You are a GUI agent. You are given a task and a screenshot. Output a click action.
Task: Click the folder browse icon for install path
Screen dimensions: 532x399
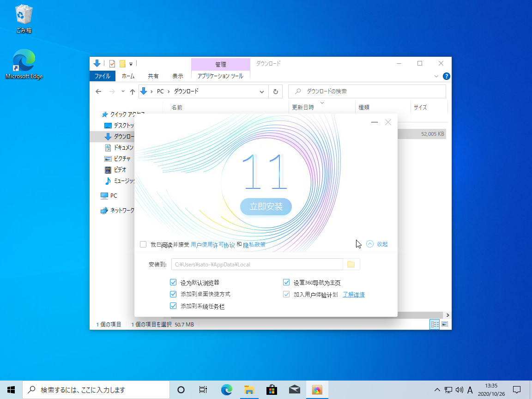(351, 264)
